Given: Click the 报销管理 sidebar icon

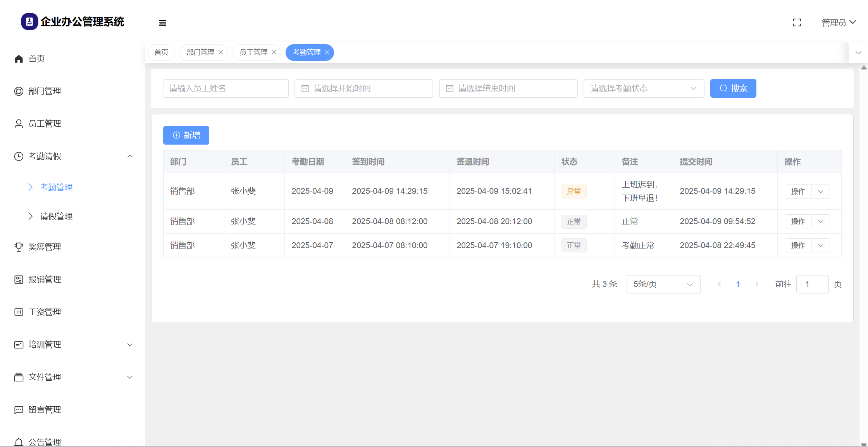Looking at the screenshot, I should point(19,280).
